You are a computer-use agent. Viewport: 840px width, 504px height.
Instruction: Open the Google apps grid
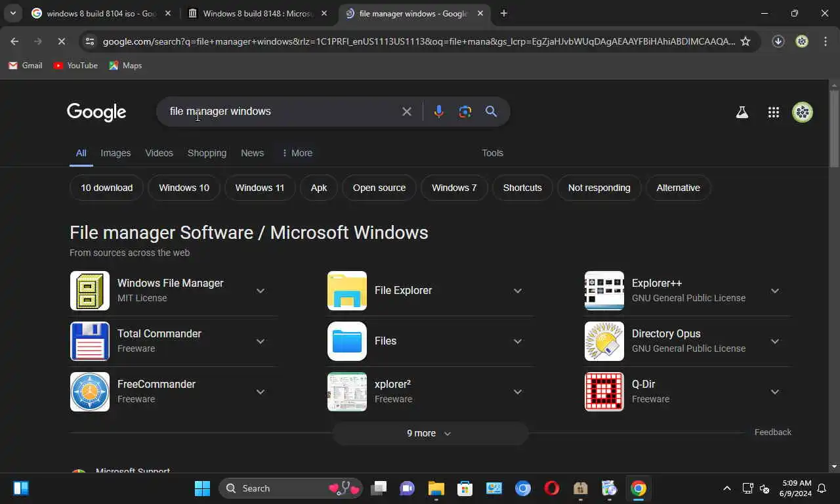(774, 112)
